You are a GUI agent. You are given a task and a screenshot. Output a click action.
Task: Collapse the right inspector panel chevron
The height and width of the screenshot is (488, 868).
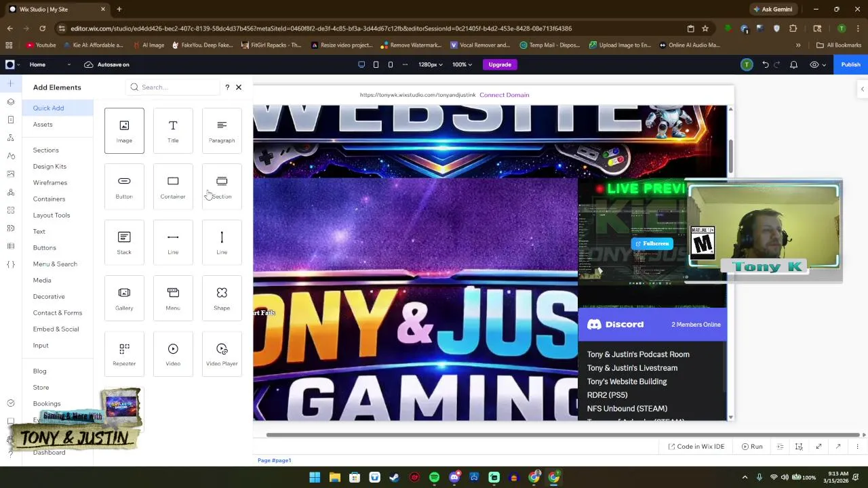pyautogui.click(x=862, y=89)
